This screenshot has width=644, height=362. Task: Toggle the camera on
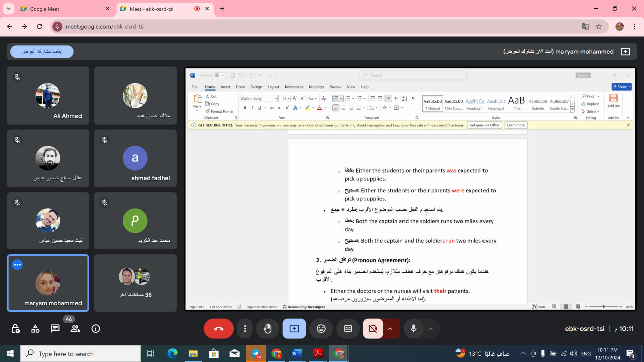[x=373, y=329]
